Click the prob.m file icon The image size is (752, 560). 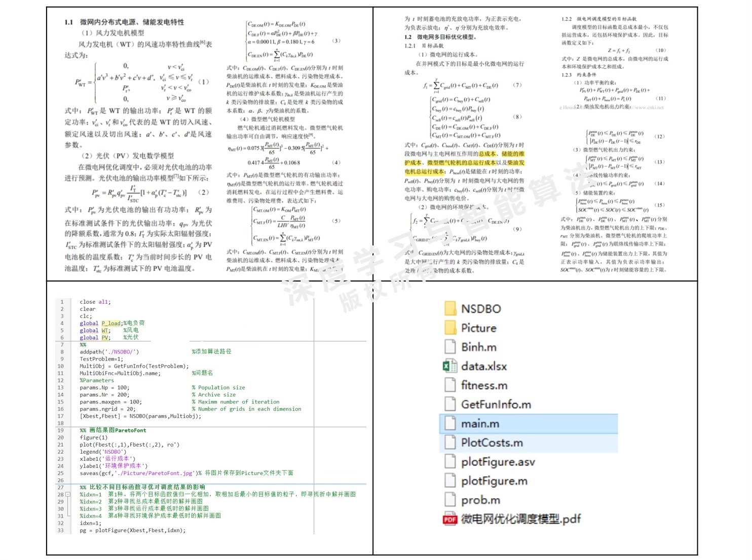450,500
